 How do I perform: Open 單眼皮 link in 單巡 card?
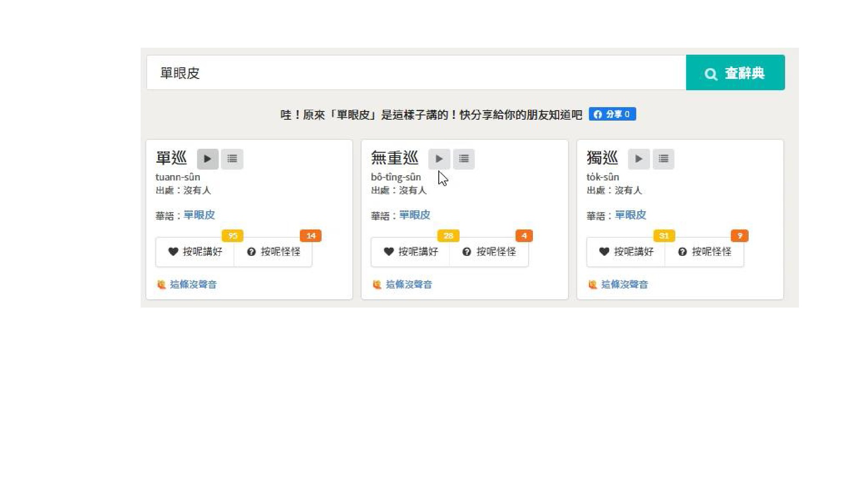(x=199, y=215)
